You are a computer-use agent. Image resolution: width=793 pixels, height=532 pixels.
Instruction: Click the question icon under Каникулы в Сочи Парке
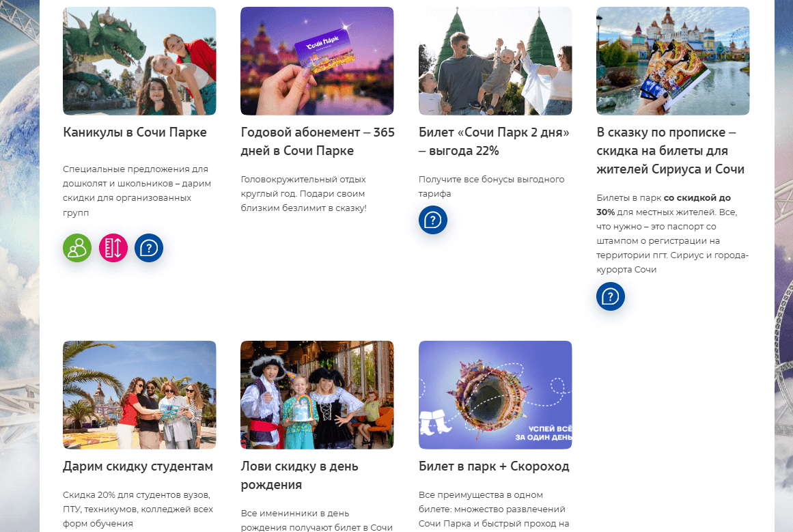(x=149, y=248)
